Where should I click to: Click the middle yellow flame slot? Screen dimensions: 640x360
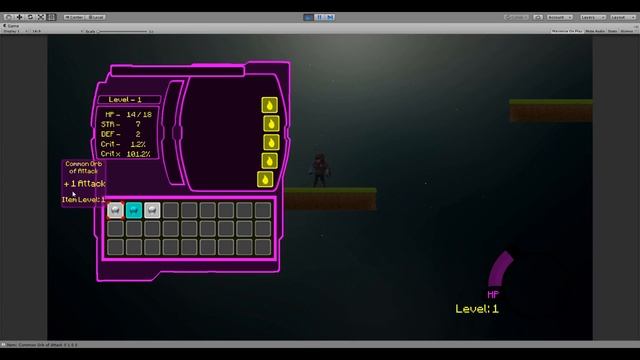point(271,142)
